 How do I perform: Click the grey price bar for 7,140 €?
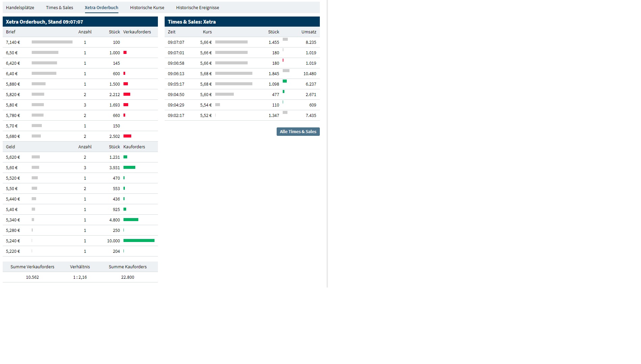point(52,42)
